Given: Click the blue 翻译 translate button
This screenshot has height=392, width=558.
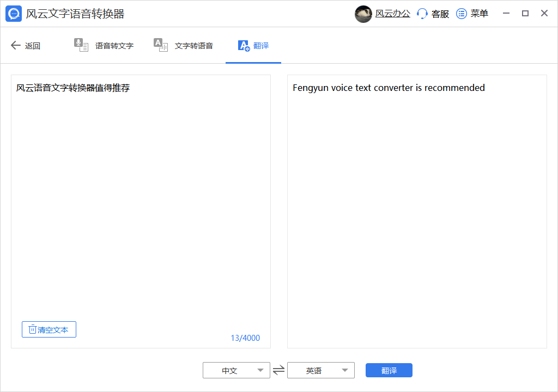Looking at the screenshot, I should click(x=389, y=370).
